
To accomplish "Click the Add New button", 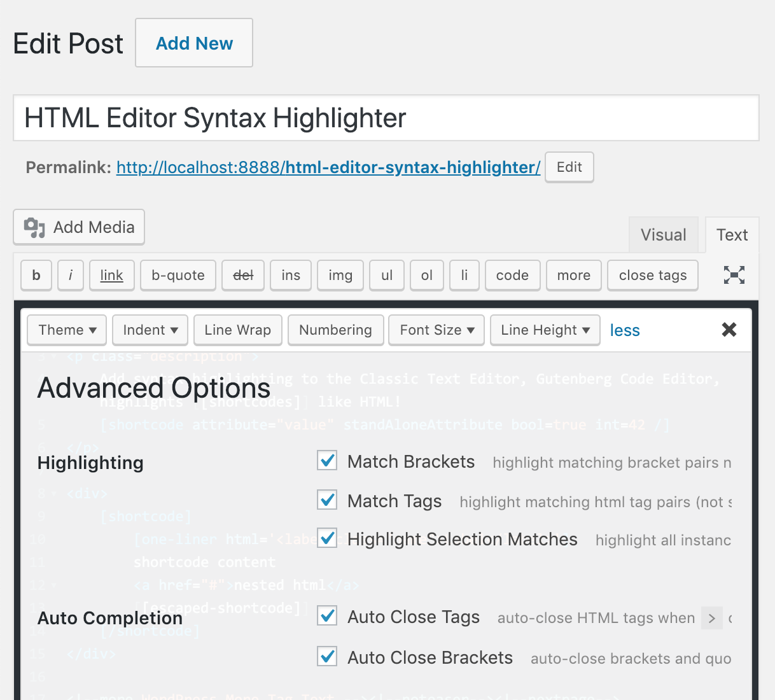I will (x=194, y=43).
